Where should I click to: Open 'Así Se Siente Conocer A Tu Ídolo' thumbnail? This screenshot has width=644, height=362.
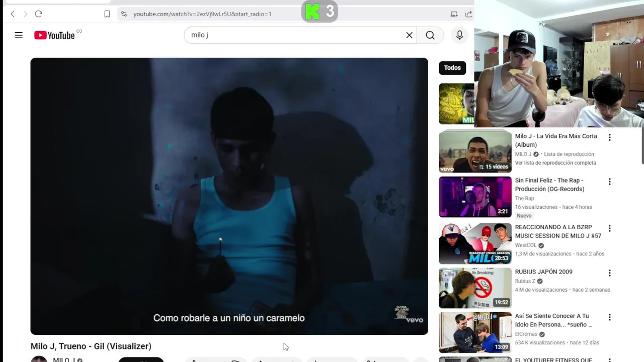475,332
